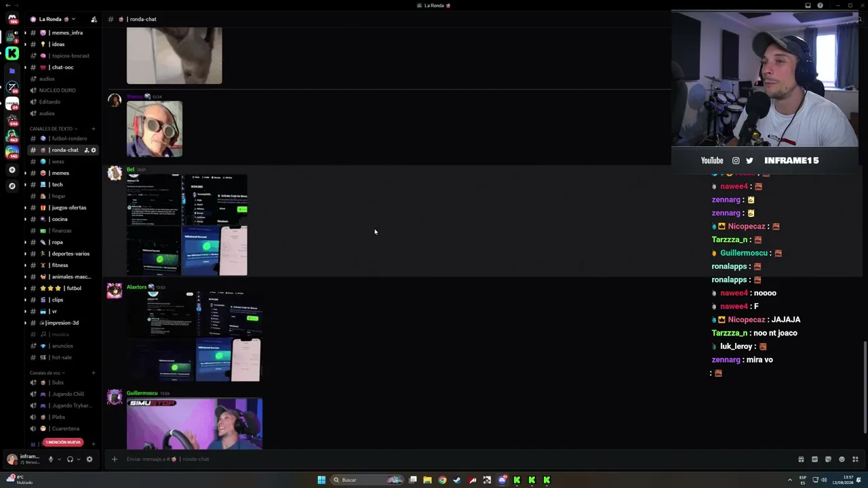Open Twitter icon on stream overlay
The height and width of the screenshot is (488, 868).
coord(749,161)
